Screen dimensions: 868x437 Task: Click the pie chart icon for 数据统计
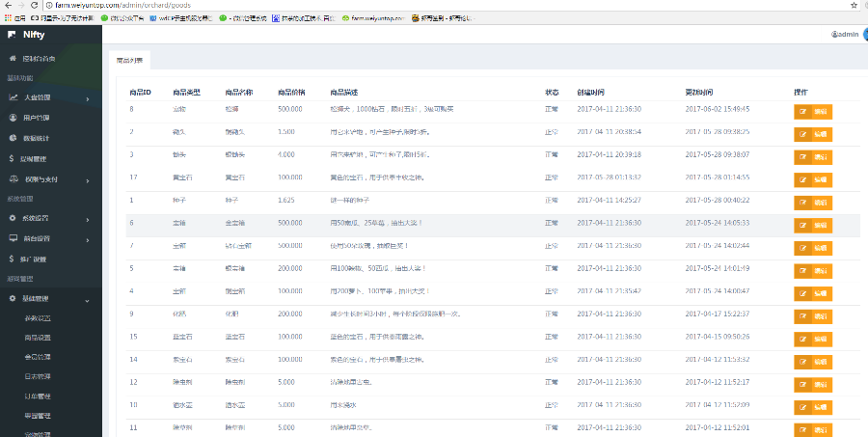[13, 138]
